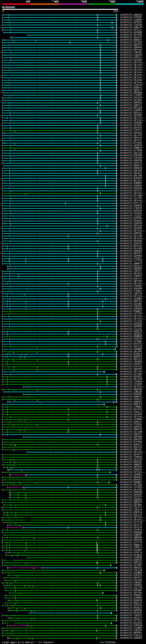This screenshot has width=146, height=644.
Task: Select hit UniRef100_Q9SXR9
Action: (x=131, y=115)
